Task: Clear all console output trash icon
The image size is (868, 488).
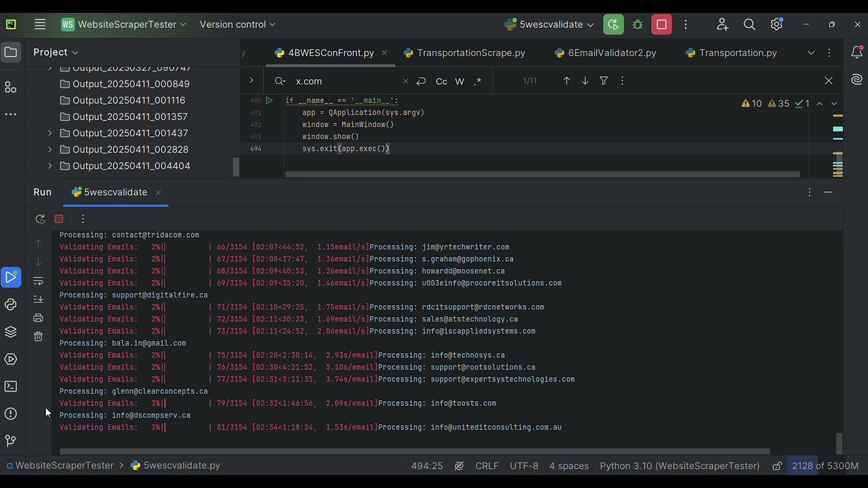Action: pos(38,336)
